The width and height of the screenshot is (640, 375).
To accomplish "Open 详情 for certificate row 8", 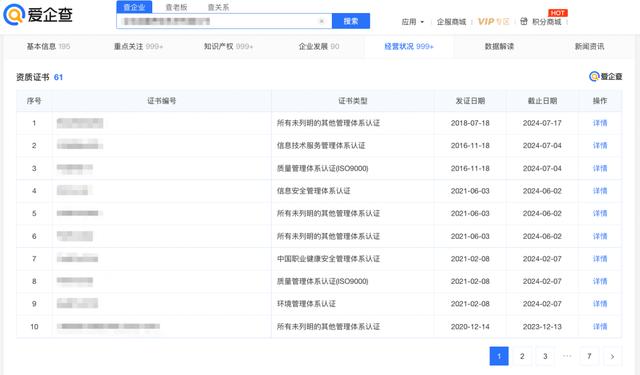I will pos(600,281).
